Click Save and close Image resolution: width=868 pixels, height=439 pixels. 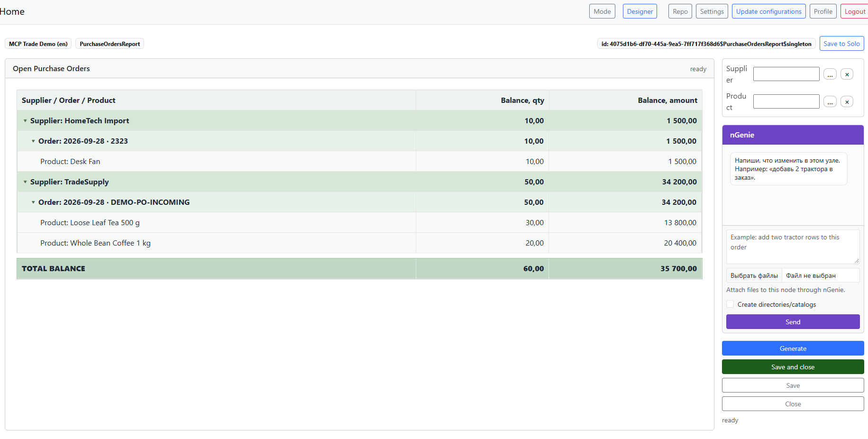(793, 367)
